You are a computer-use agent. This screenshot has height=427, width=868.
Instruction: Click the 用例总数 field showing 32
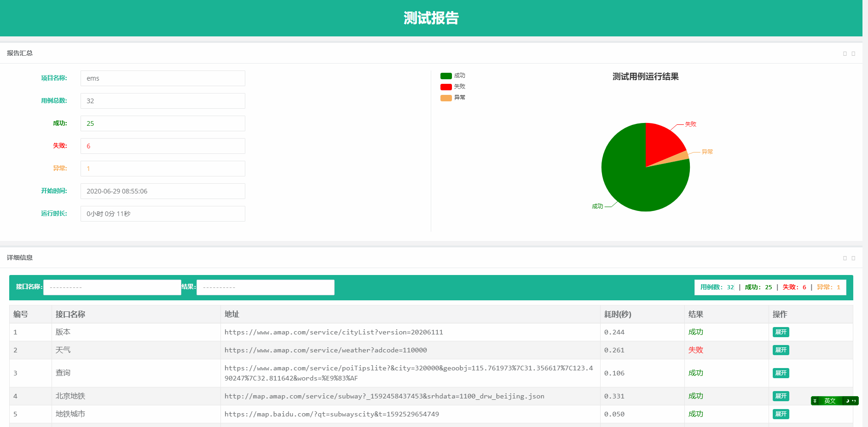pyautogui.click(x=163, y=101)
